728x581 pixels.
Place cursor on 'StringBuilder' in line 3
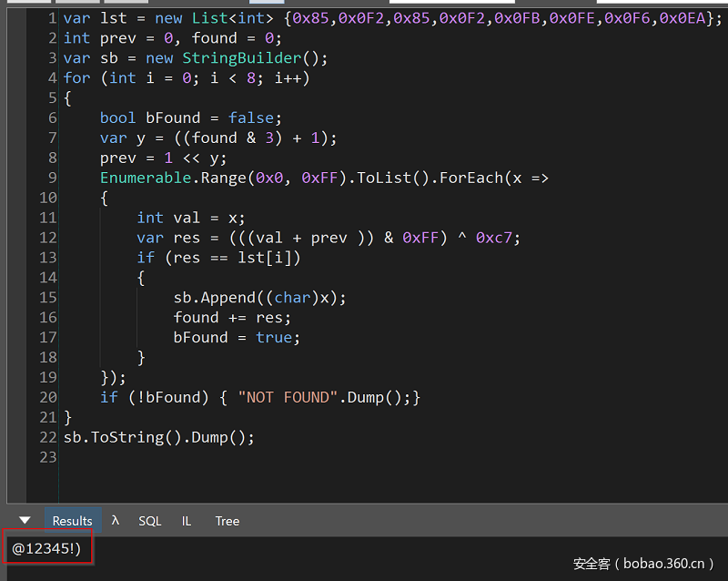(242, 58)
